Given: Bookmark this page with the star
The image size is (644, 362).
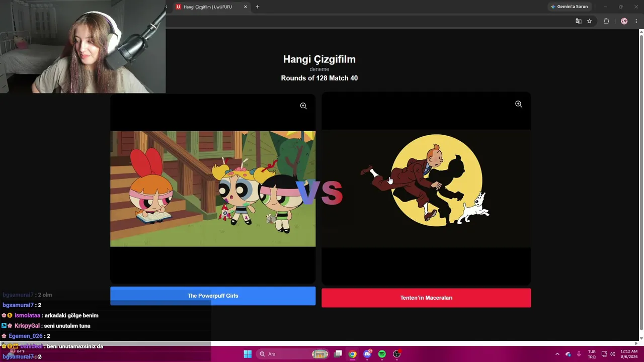Looking at the screenshot, I should pos(589,21).
